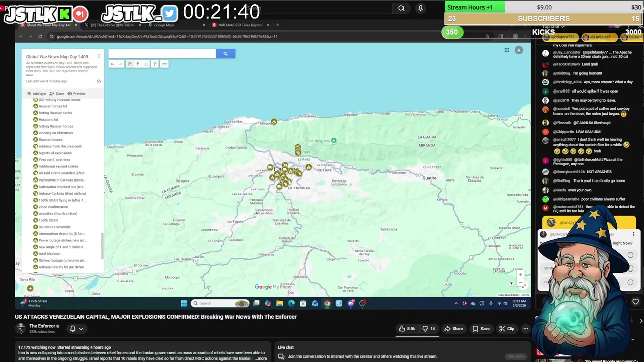
Task: Click the cloud save status icon
Action: (x=99, y=81)
